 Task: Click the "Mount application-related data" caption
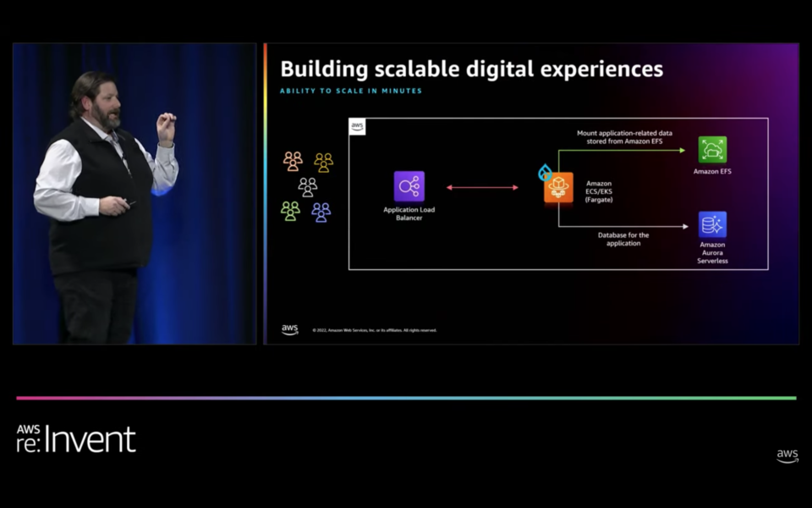pyautogui.click(x=624, y=137)
